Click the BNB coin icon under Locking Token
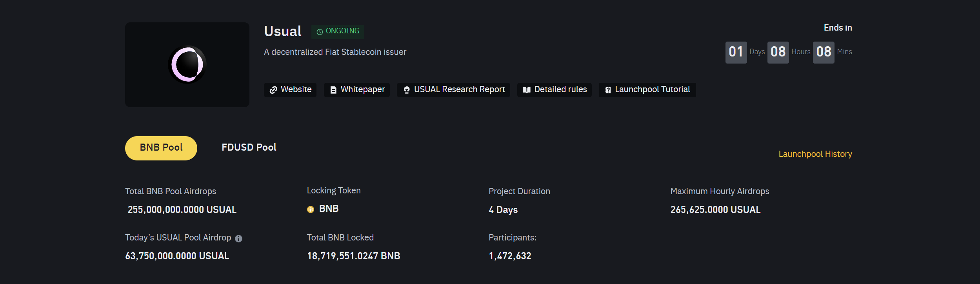The height and width of the screenshot is (284, 980). [311, 209]
